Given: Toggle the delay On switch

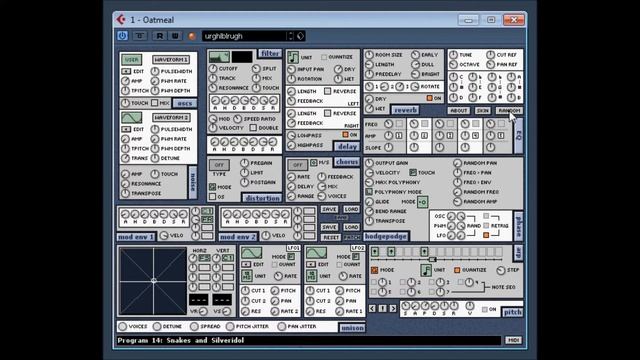Looking at the screenshot, I should pos(345,135).
